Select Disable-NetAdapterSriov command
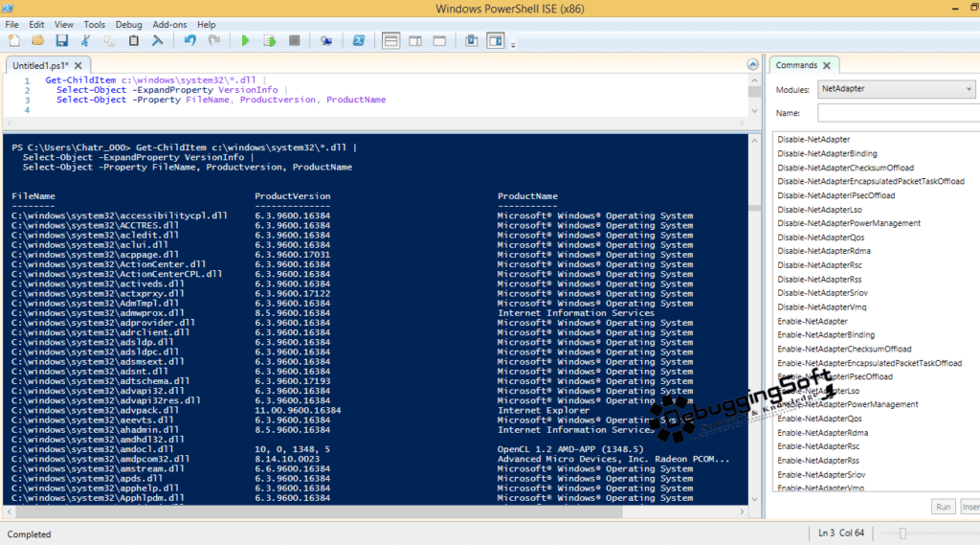Viewport: 980px width, 545px height. tap(822, 293)
